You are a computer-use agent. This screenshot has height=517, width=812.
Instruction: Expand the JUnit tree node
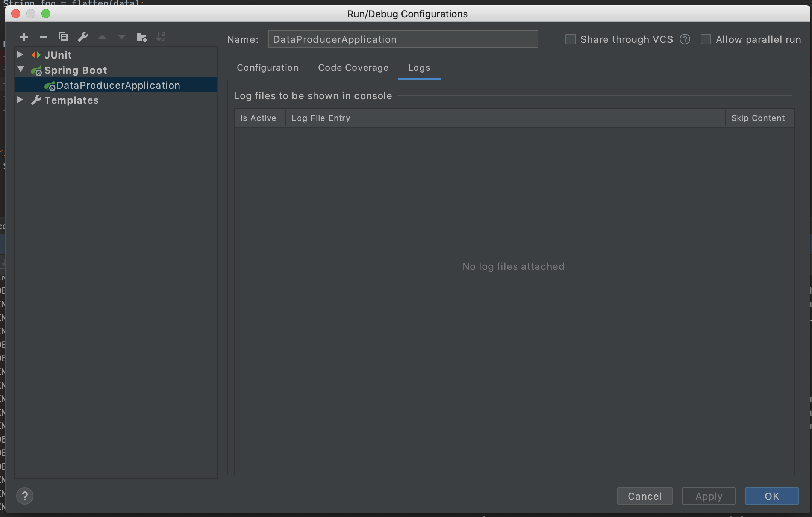click(20, 55)
